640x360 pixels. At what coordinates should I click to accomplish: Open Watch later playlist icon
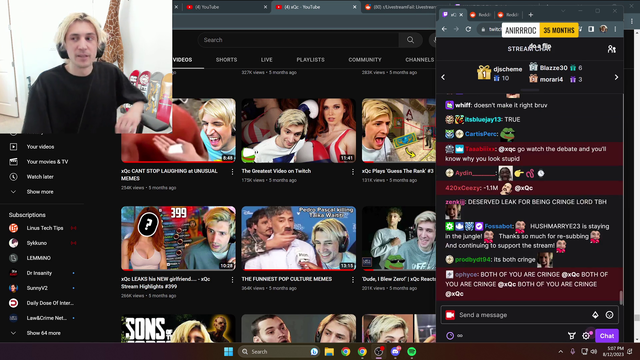[x=13, y=177]
